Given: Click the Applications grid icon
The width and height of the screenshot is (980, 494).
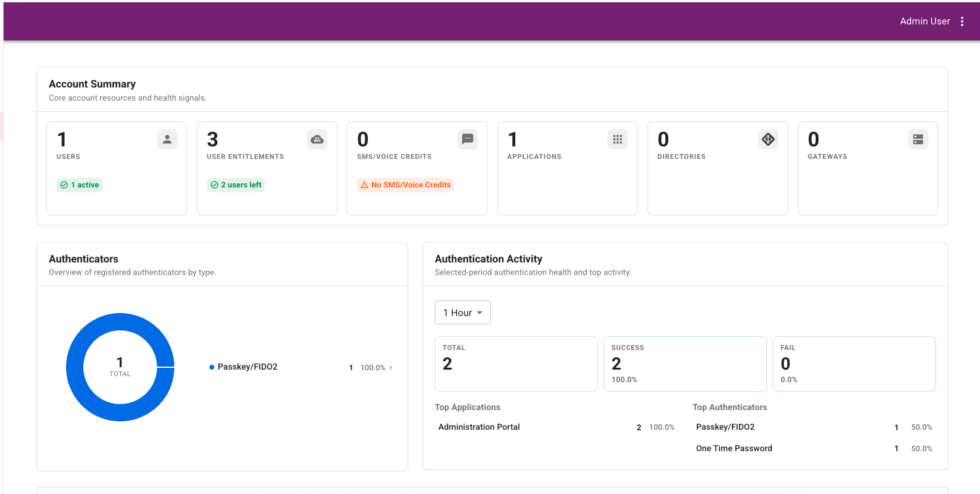Looking at the screenshot, I should [618, 139].
